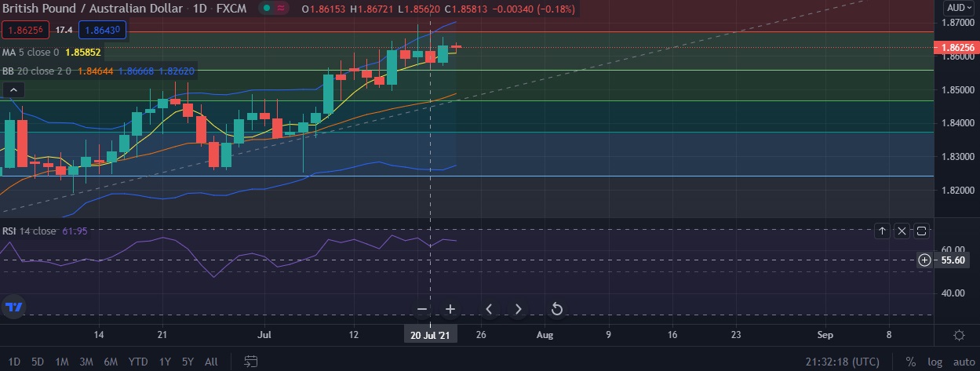Select the RSI 14 close indicator legend

(29, 231)
